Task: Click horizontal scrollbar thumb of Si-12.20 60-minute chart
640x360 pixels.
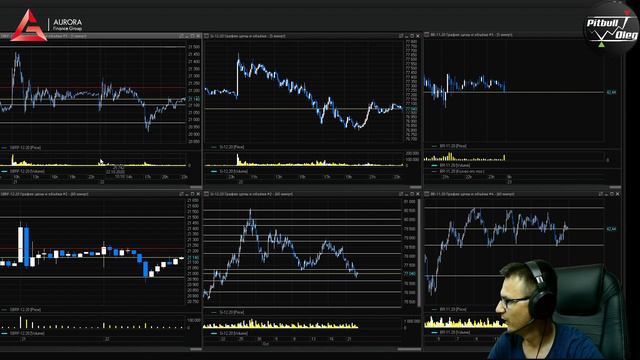Action: (x=409, y=349)
